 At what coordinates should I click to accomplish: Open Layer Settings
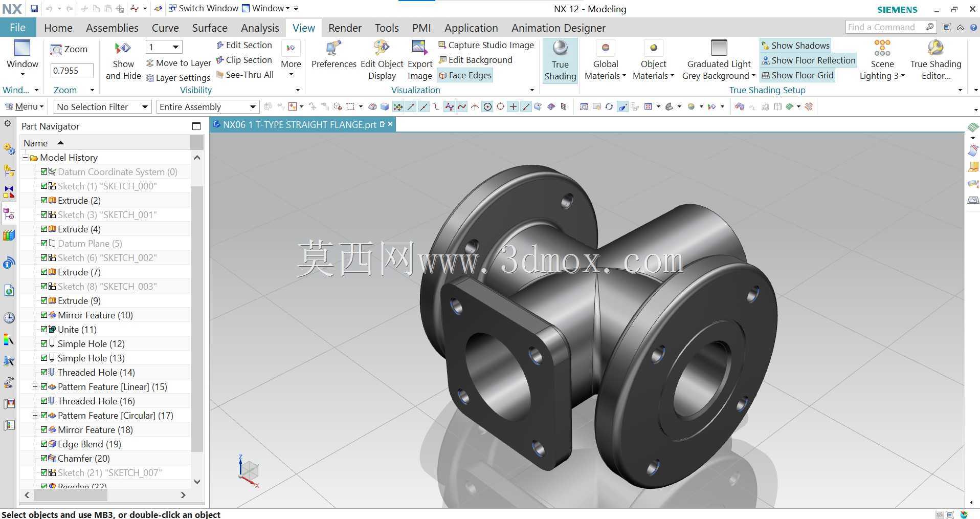(x=178, y=78)
